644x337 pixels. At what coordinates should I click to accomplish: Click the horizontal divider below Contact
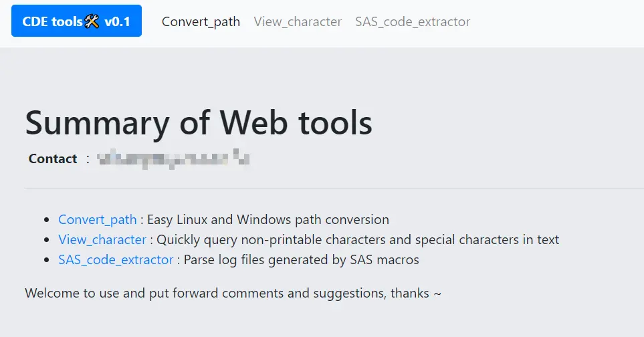(x=334, y=189)
